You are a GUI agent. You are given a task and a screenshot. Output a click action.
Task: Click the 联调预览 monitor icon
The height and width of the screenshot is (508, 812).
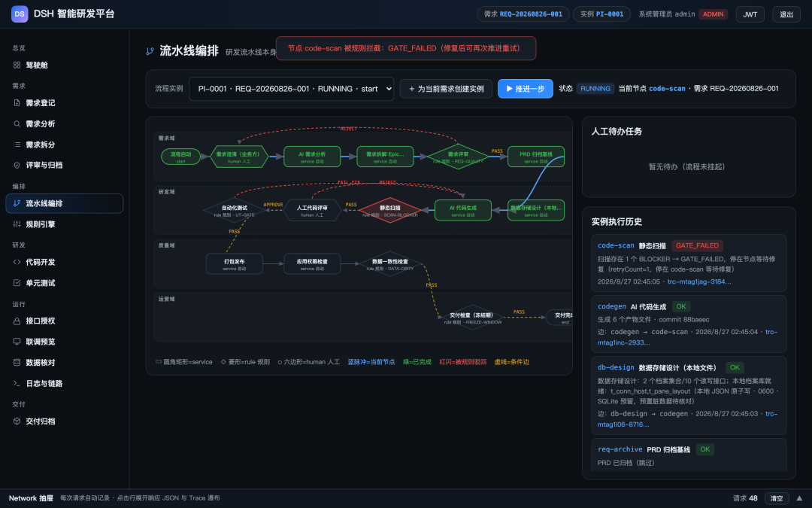17,342
